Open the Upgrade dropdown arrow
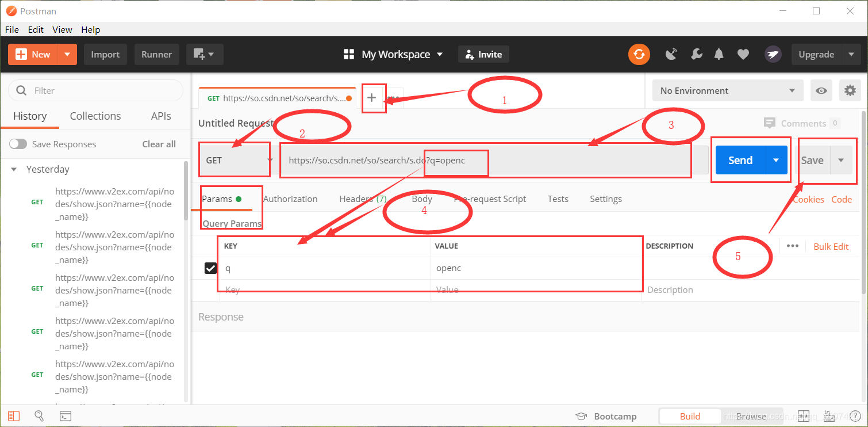The width and height of the screenshot is (868, 427). 851,55
